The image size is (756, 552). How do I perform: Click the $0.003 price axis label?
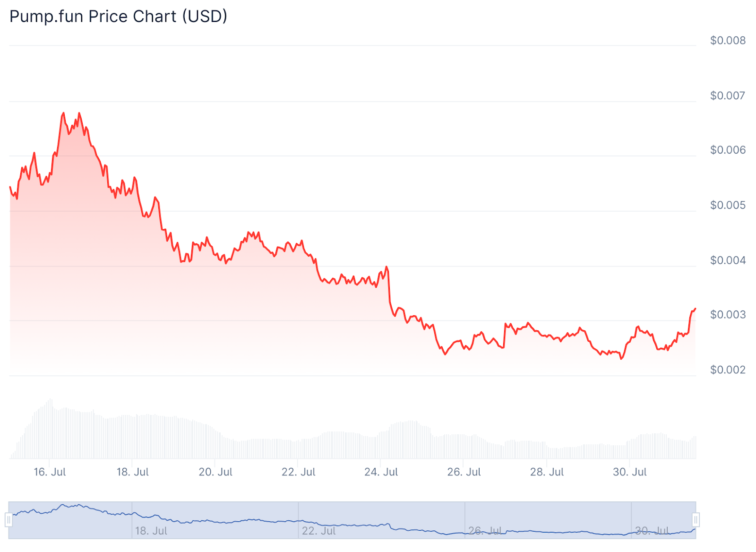coord(728,315)
